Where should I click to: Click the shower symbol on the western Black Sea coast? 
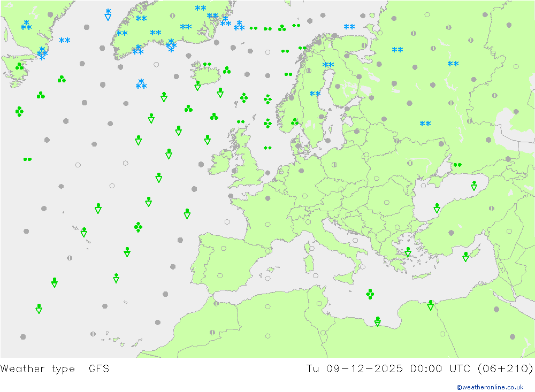pyautogui.click(x=437, y=208)
